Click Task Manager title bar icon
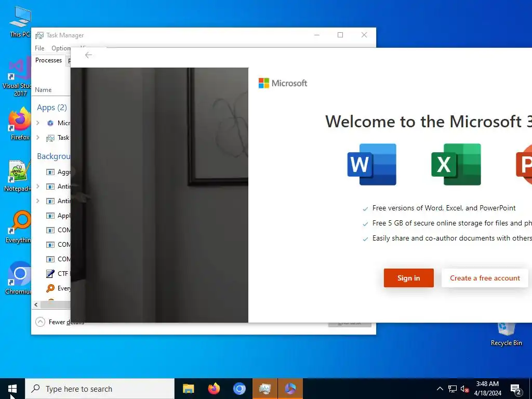The height and width of the screenshot is (399, 532). (x=39, y=35)
